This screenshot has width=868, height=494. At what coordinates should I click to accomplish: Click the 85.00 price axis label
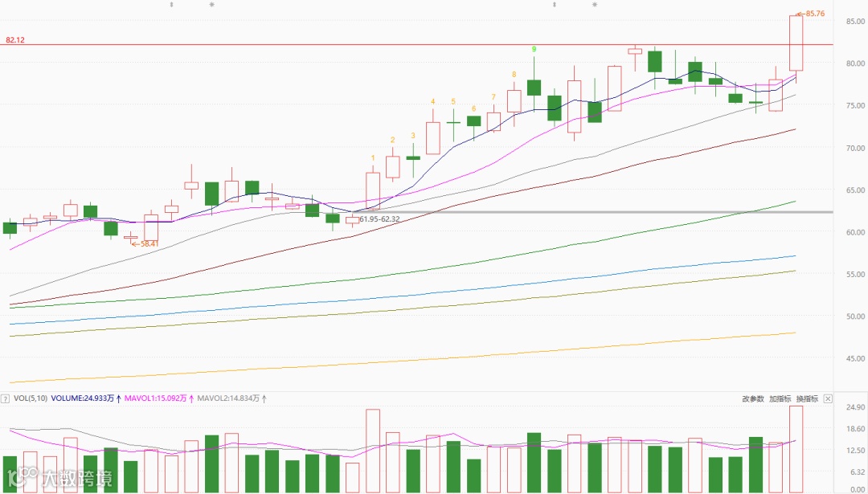(854, 21)
